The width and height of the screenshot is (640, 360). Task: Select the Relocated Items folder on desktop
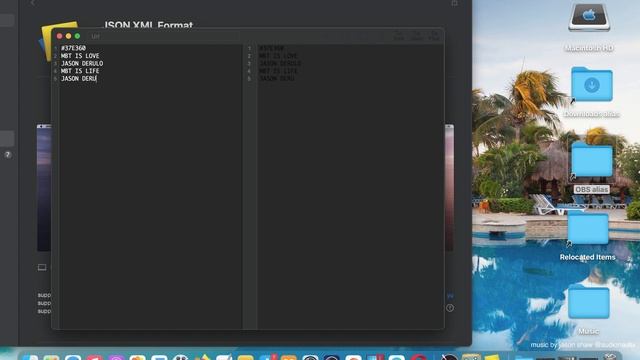588,228
